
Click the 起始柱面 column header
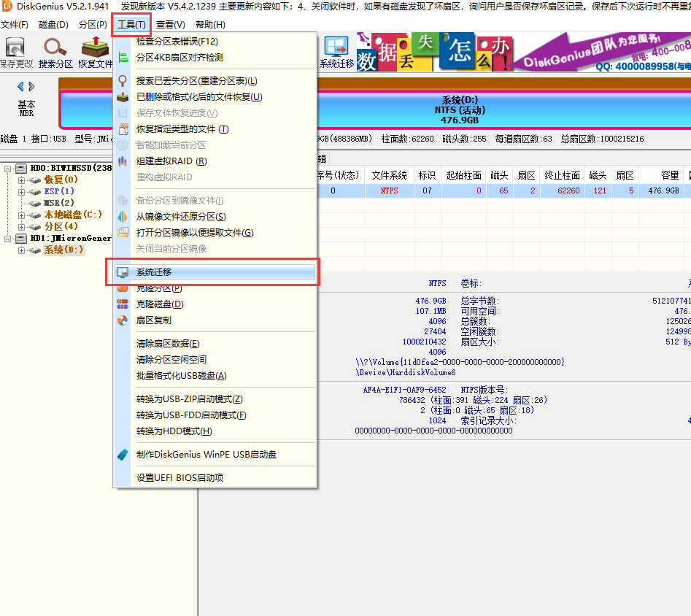click(463, 175)
